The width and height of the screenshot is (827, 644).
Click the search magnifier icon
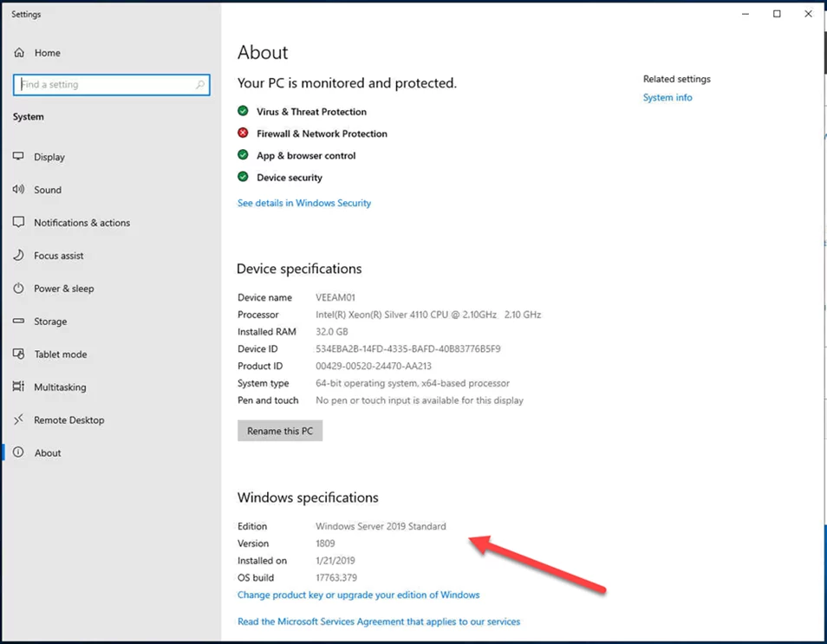(x=200, y=85)
